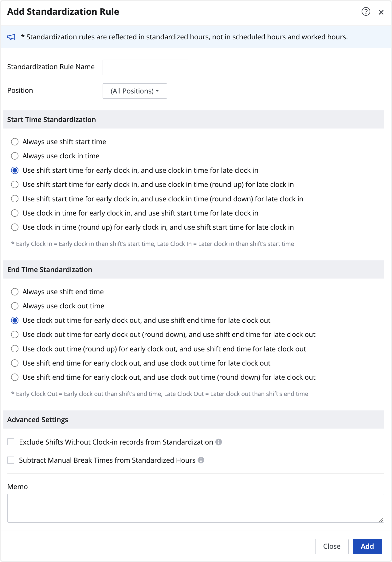
Task: Click info icon beside Exclude Shifts option
Action: 219,442
